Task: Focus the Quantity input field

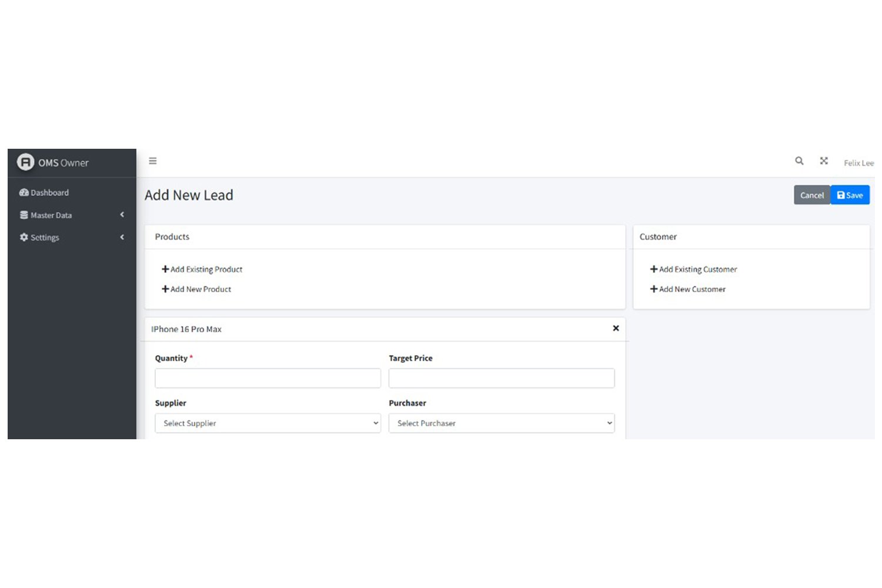Action: pyautogui.click(x=268, y=378)
